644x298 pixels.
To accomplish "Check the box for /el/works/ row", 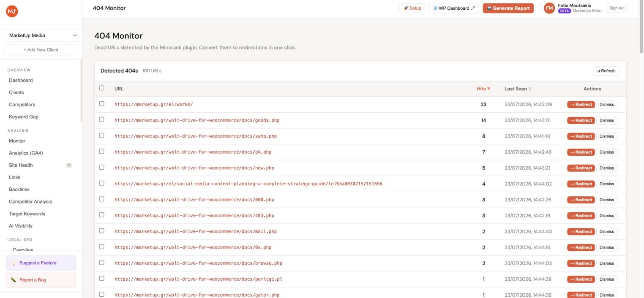I will click(x=101, y=103).
